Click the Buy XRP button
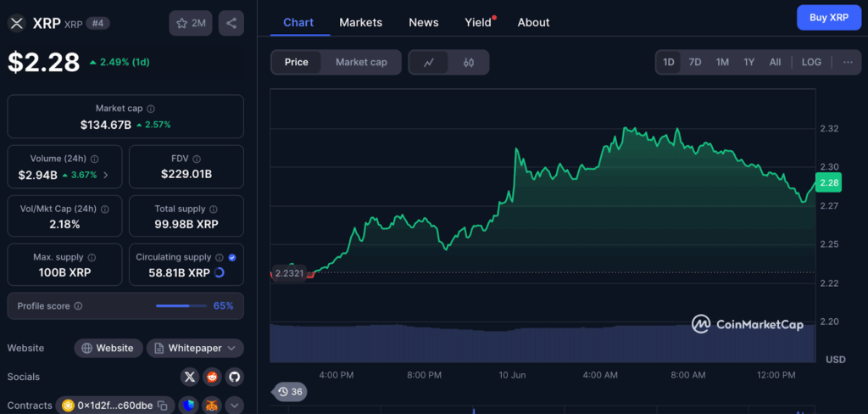The height and width of the screenshot is (414, 868). coord(828,17)
